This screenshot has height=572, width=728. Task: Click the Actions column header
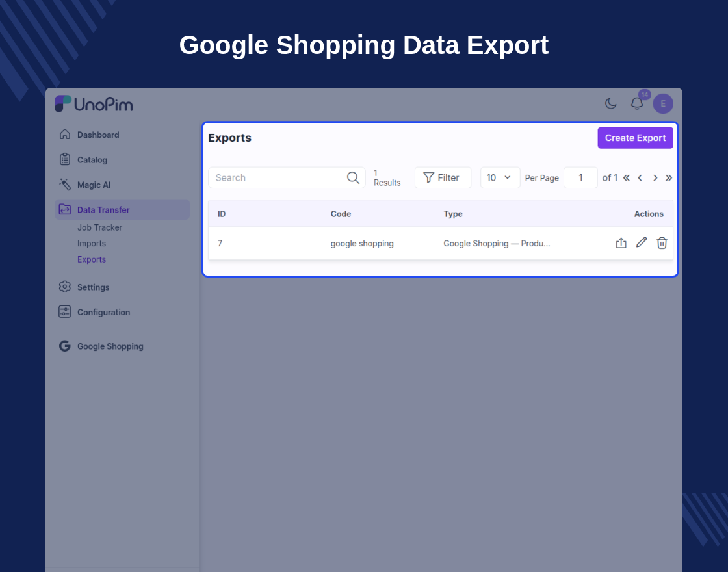649,214
